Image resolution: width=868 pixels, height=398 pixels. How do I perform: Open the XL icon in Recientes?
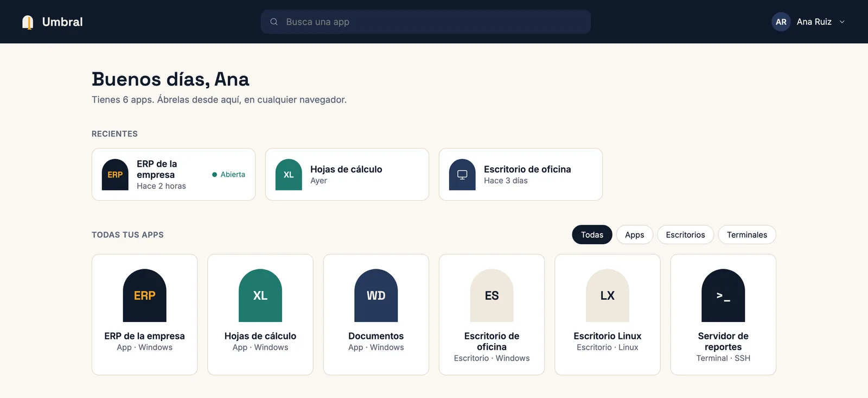[x=289, y=174]
